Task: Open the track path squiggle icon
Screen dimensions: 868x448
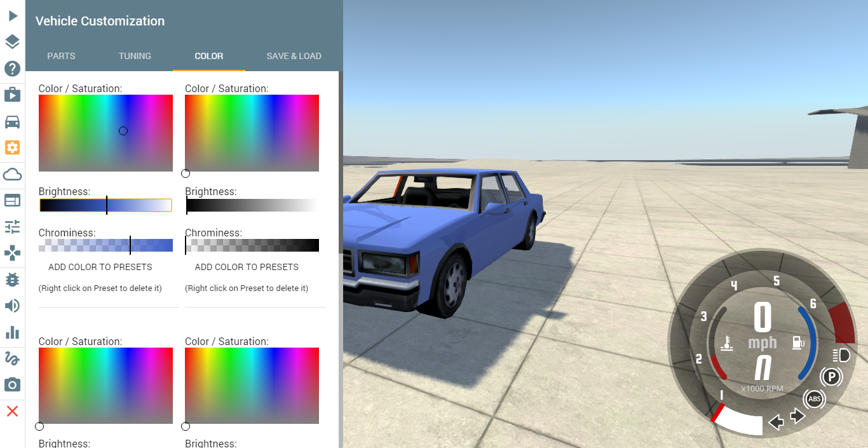Action: (13, 358)
